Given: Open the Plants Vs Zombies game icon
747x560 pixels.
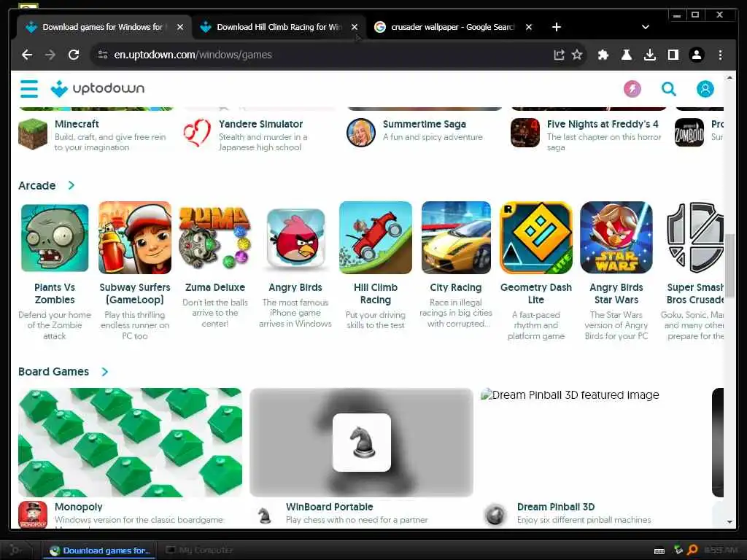Looking at the screenshot, I should coord(55,238).
